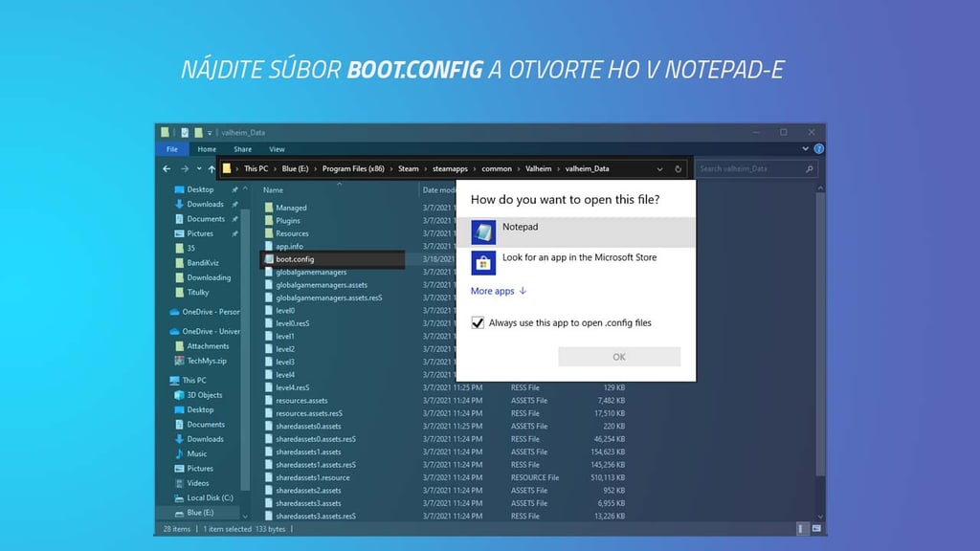This screenshot has width=980, height=551.
Task: Select Steam in address breadcrumb
Action: click(x=408, y=168)
